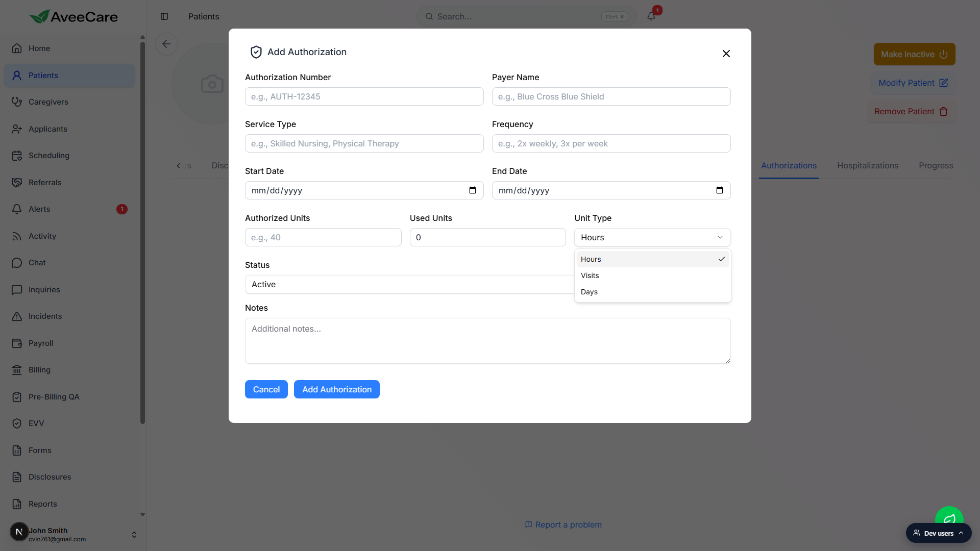Click the top search bar
The image size is (980, 551).
coord(526,16)
